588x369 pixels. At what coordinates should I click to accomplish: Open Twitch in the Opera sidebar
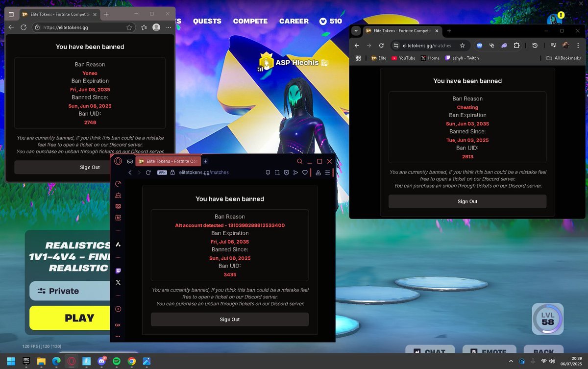(118, 271)
